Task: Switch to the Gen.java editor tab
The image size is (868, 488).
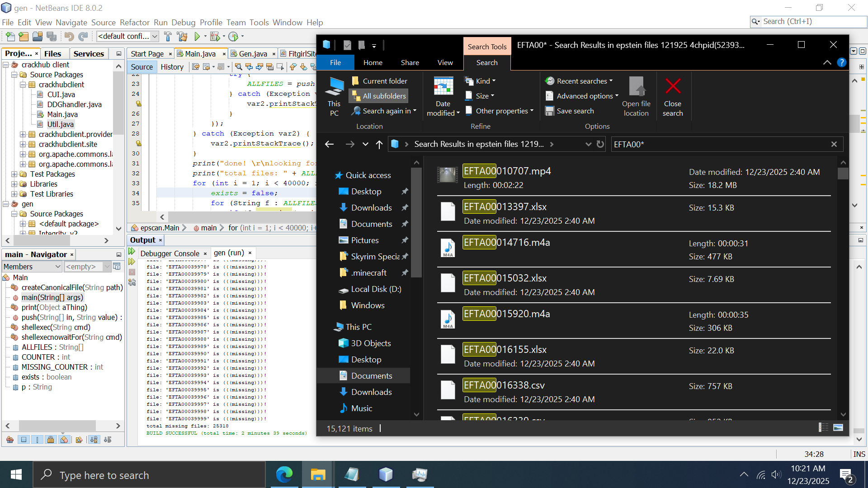Action: pos(252,54)
